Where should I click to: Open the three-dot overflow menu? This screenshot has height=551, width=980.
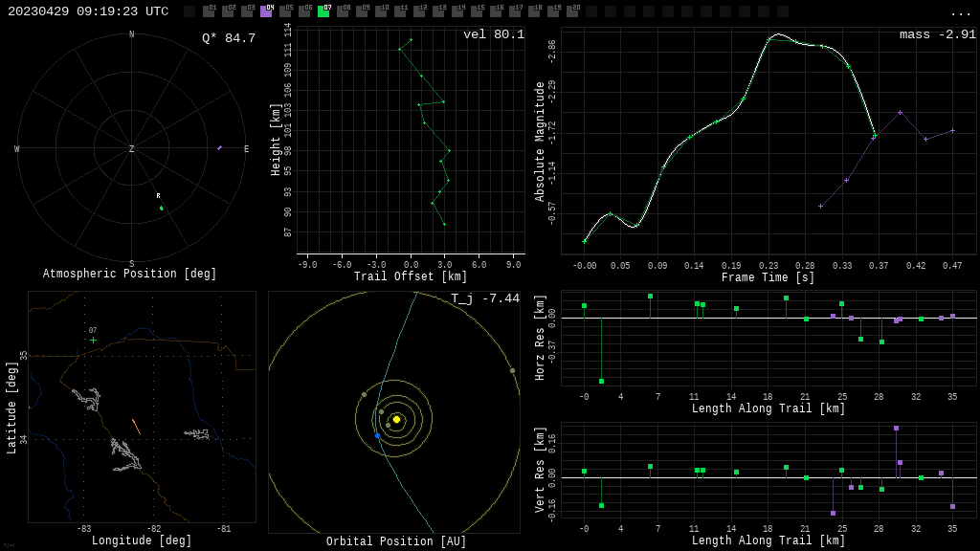[960, 12]
